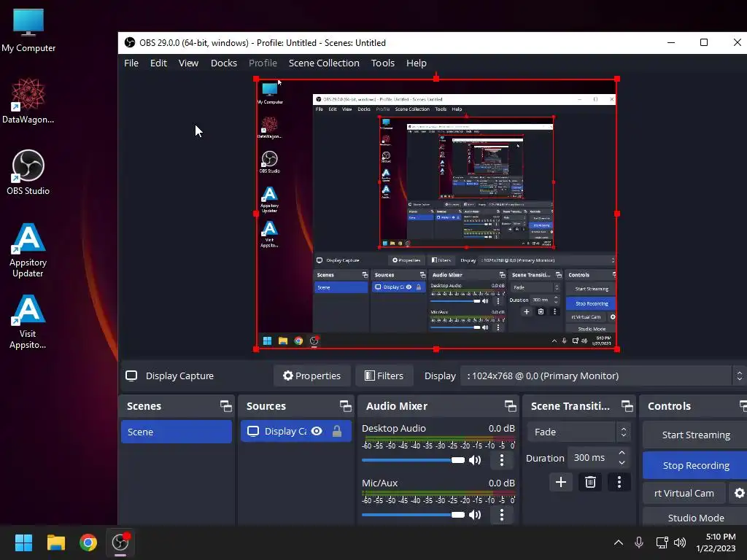Select the Appsitory Updater desktop shortcut
747x560 pixels.
(28, 250)
